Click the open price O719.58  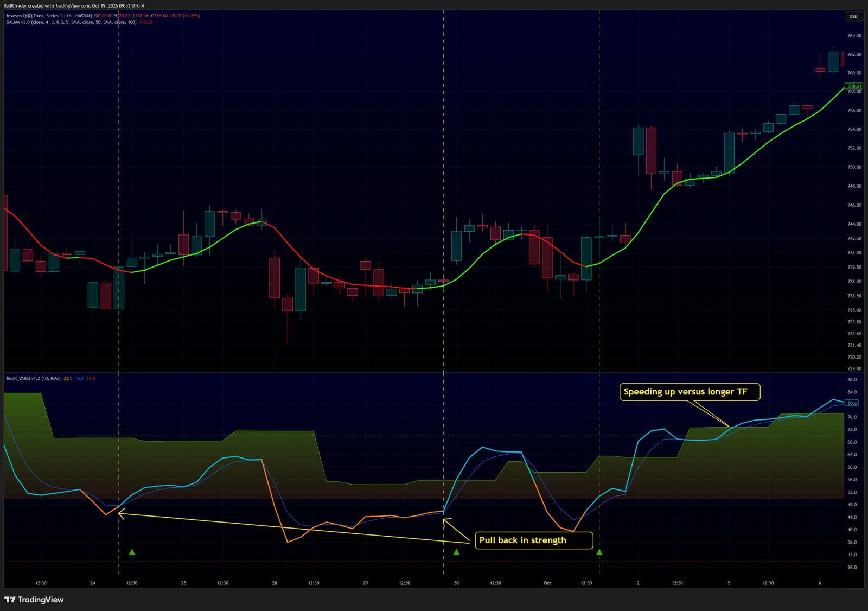(103, 16)
